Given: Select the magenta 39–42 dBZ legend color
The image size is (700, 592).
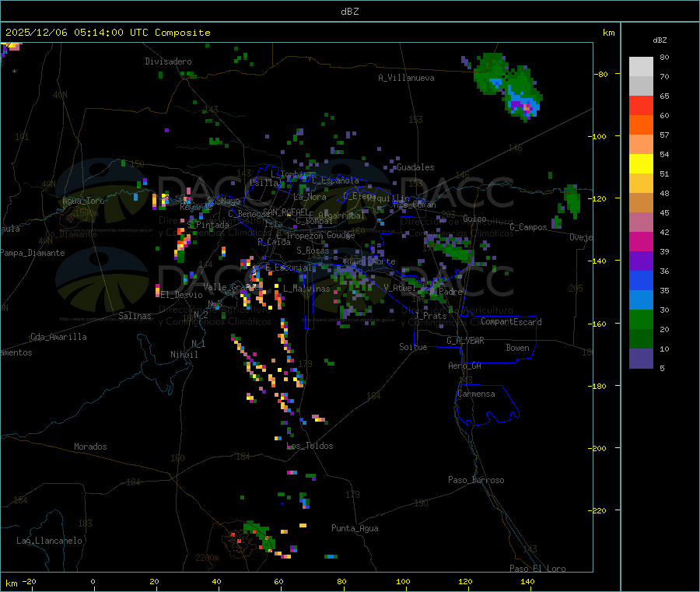Looking at the screenshot, I should click(641, 241).
